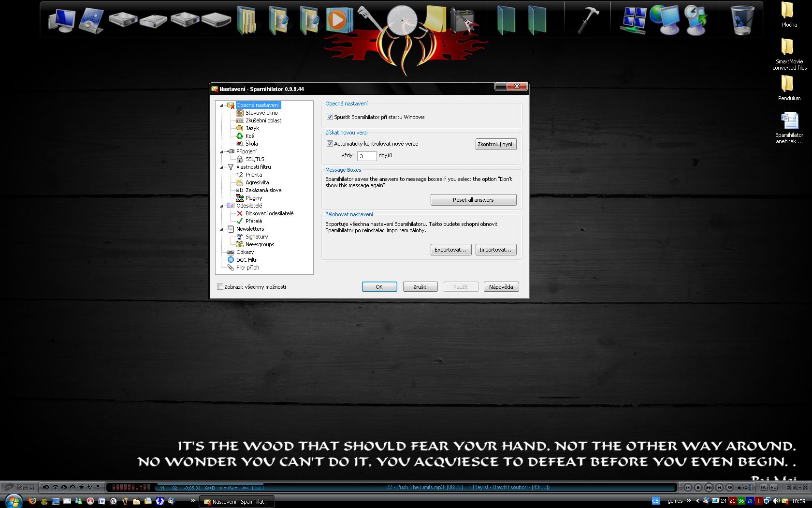Image resolution: width=812 pixels, height=508 pixels.
Task: Open Agresivita settings page
Action: pos(257,182)
